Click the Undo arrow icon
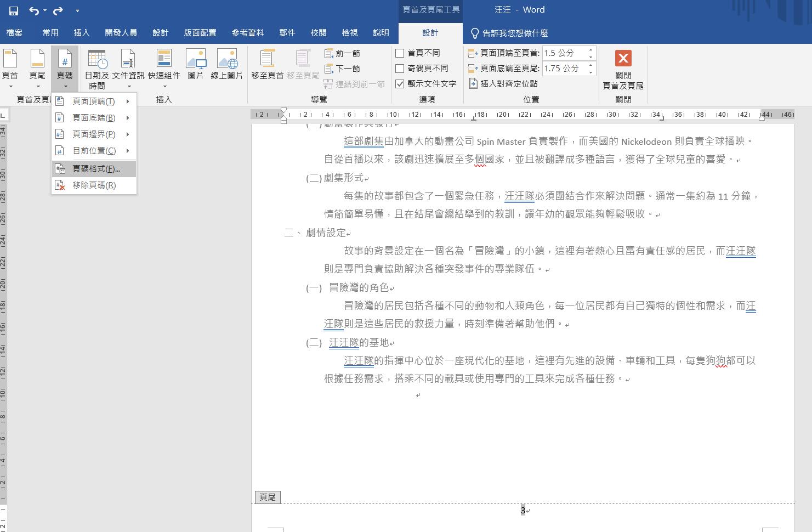Viewport: 812px width, 532px height. (34, 10)
